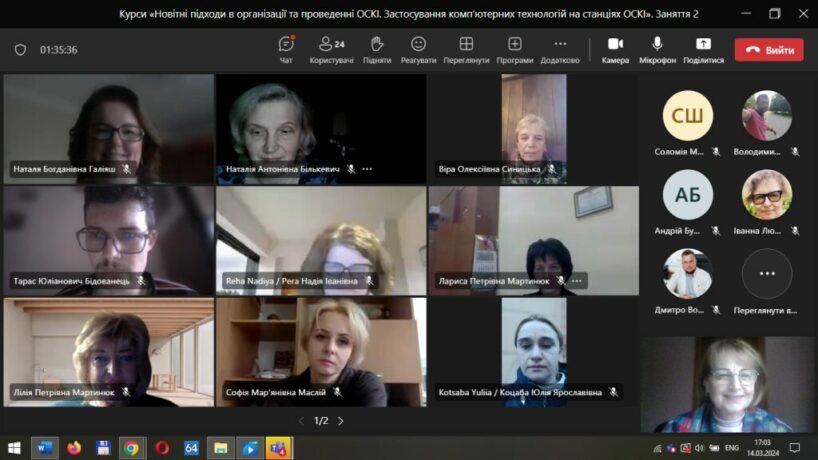The width and height of the screenshot is (818, 460).
Task: Click Переглянути в... to see all participants
Action: pos(767,274)
